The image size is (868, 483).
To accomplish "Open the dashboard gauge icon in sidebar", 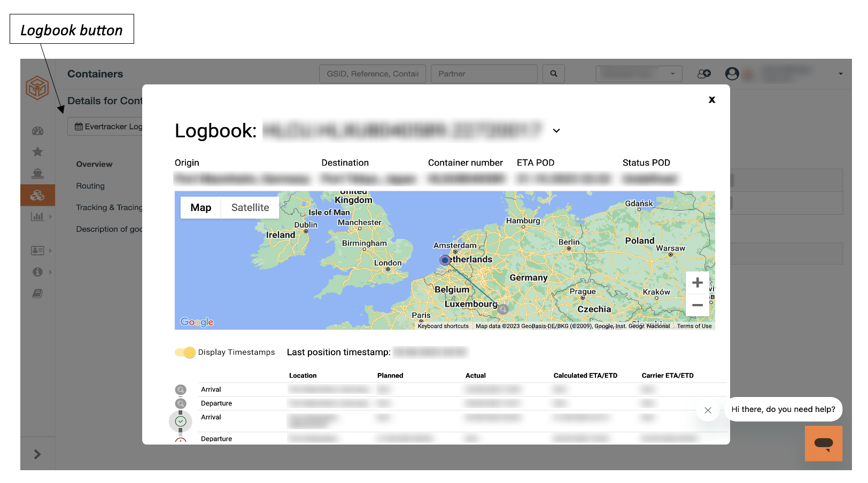I will (37, 131).
